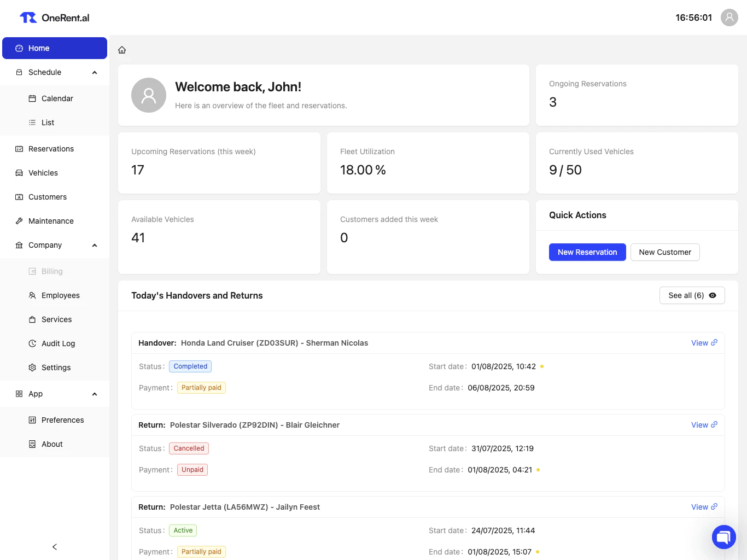Image resolution: width=747 pixels, height=560 pixels.
Task: Open the Reservations menu item
Action: tap(55, 149)
